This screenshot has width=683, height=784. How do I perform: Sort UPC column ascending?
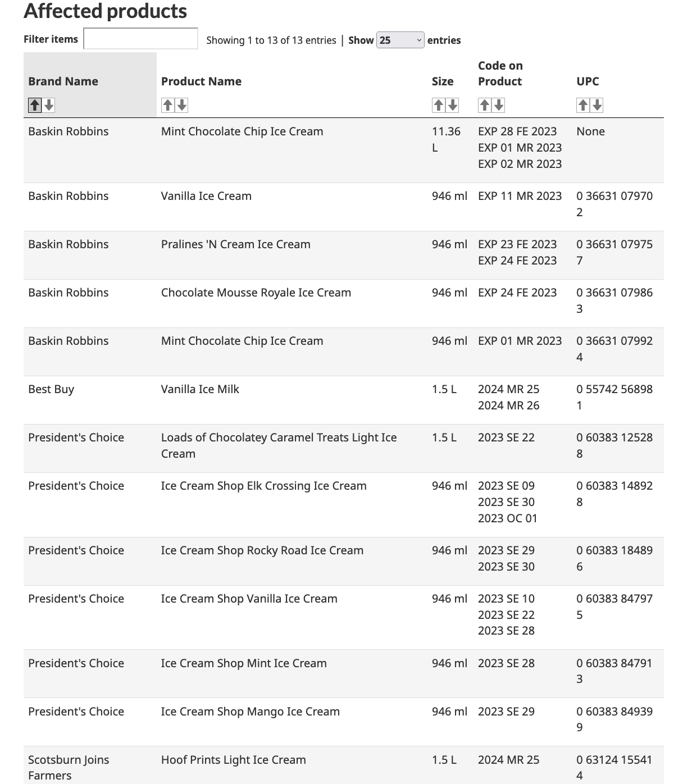583,105
